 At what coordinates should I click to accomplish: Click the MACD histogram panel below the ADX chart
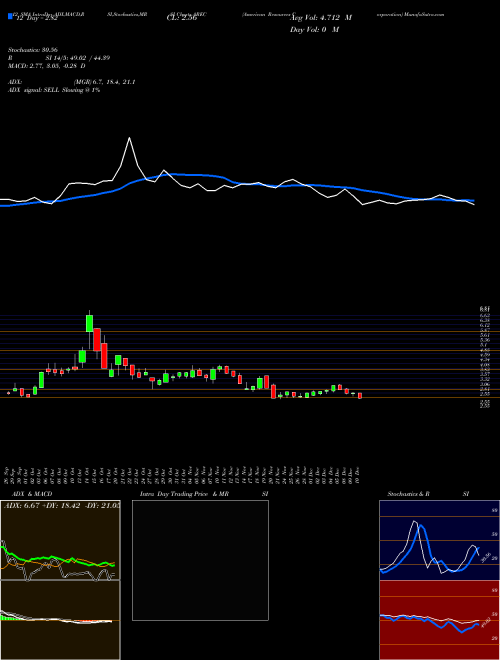click(60, 620)
